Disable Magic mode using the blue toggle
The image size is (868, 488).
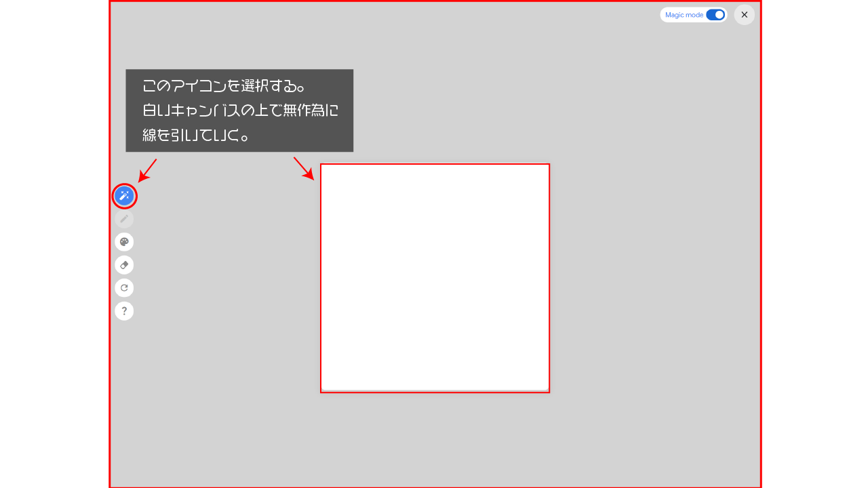pos(715,15)
